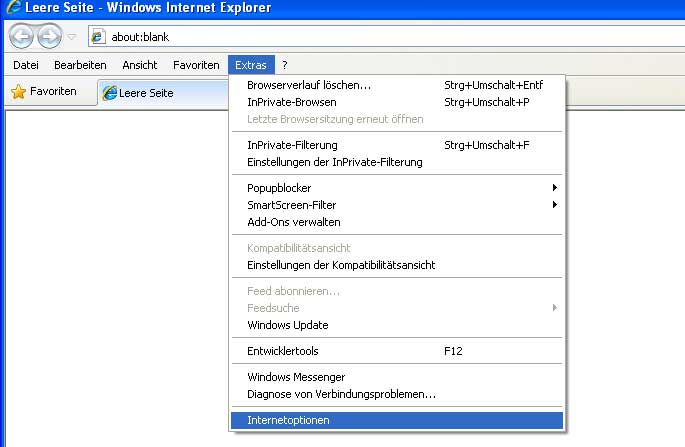The width and height of the screenshot is (685, 447).
Task: Open the ? help menu
Action: coord(285,65)
